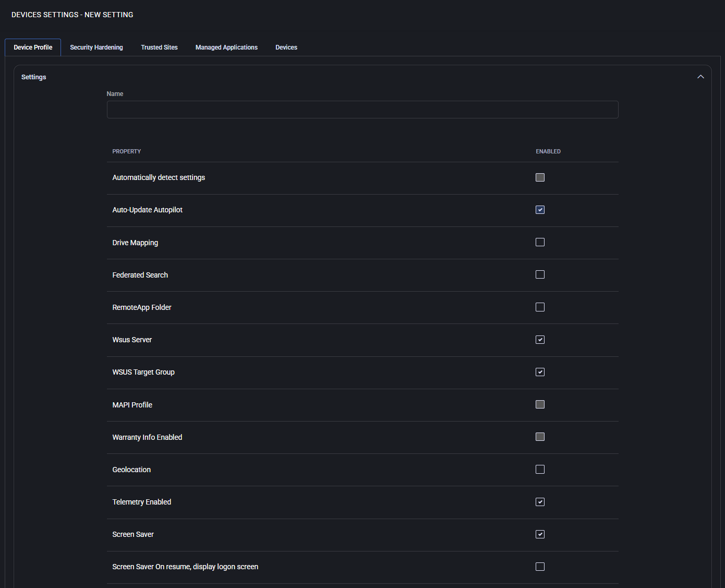Open the Trusted Sites tab

(159, 47)
